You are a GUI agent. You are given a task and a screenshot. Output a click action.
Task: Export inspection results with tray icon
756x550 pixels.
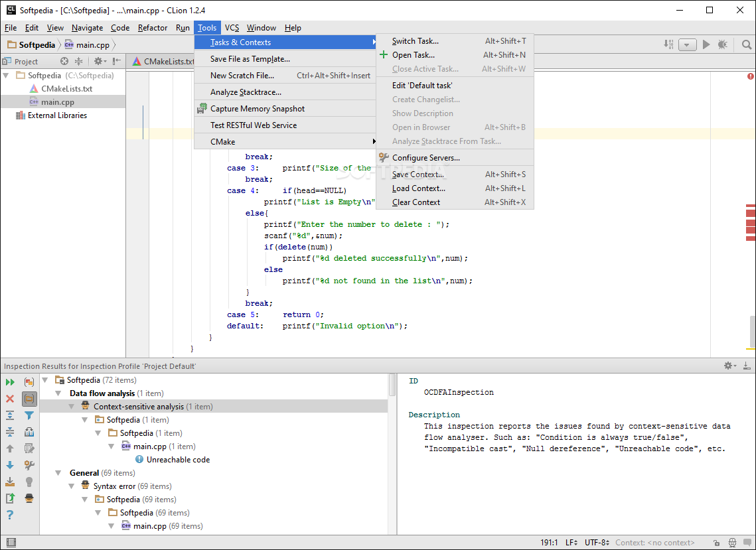pyautogui.click(x=10, y=482)
